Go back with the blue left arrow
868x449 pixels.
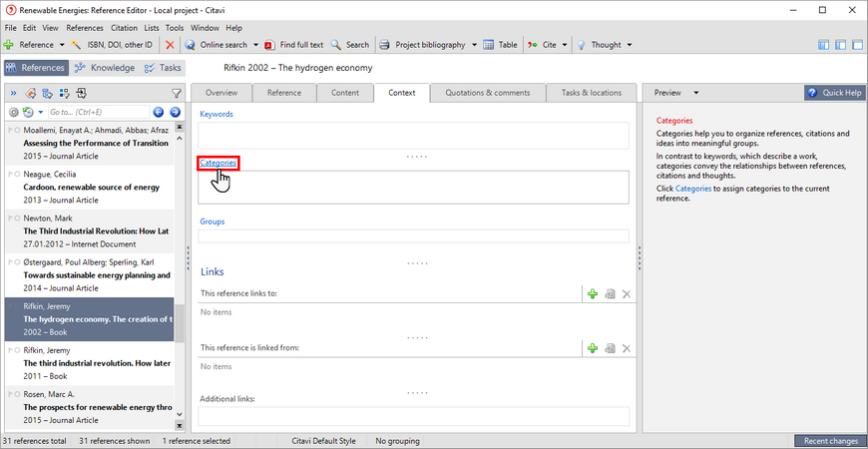pyautogui.click(x=159, y=113)
